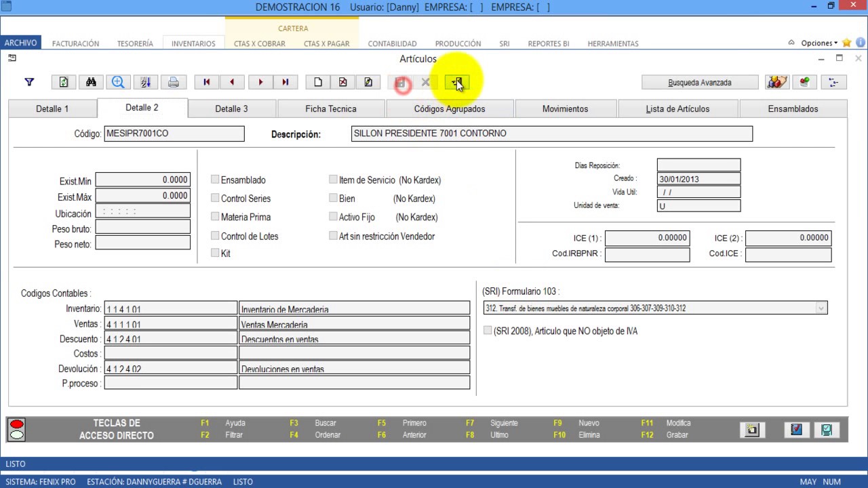The width and height of the screenshot is (868, 488).
Task: Click the magnifier zoom icon
Action: tap(118, 82)
